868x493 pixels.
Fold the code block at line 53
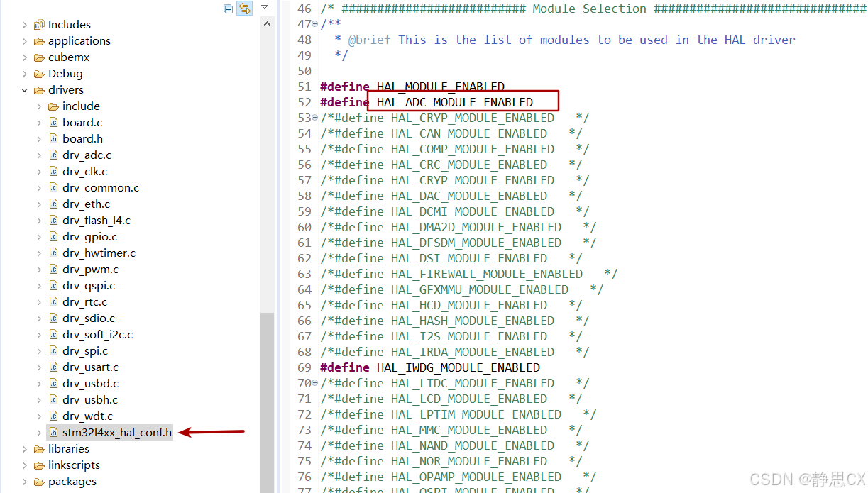pos(315,118)
